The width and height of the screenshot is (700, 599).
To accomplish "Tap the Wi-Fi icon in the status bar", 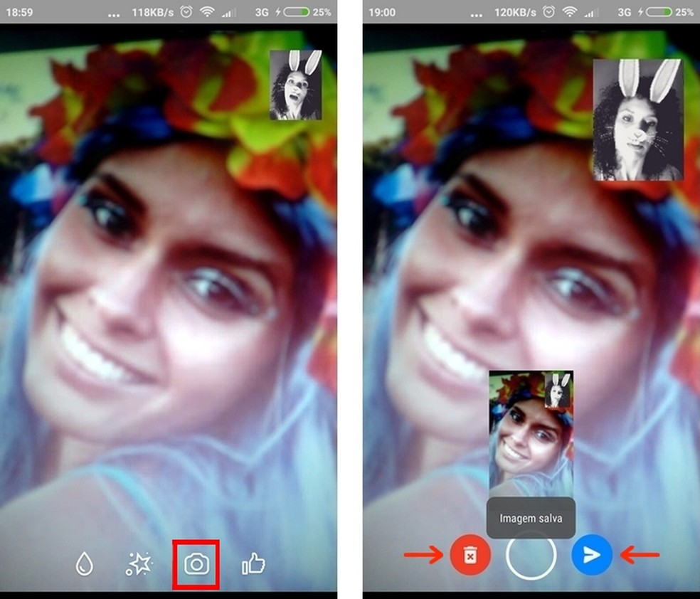I will (208, 11).
